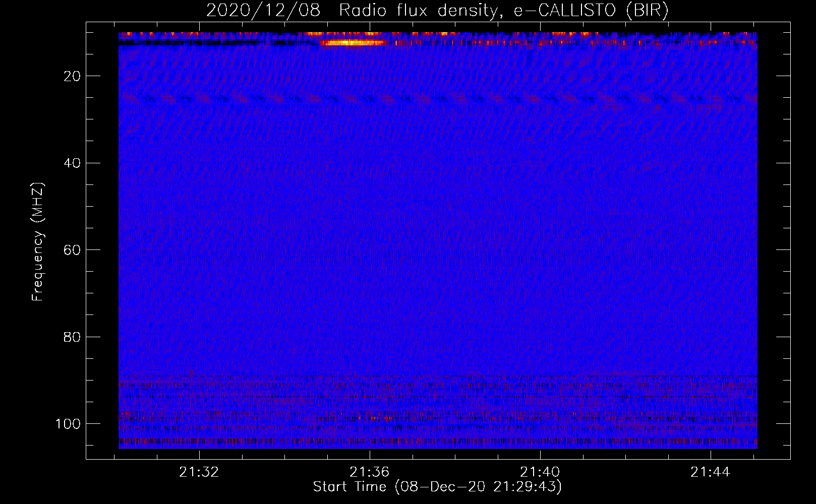This screenshot has height=504, width=816.
Task: Click the 60 MHz frequency tick label
Action: tap(72, 250)
